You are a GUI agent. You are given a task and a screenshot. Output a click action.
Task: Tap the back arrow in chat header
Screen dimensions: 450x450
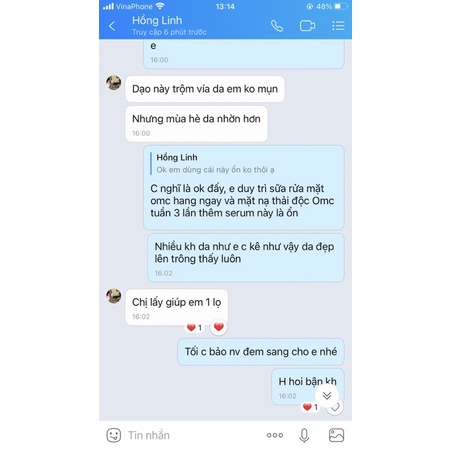click(x=112, y=26)
